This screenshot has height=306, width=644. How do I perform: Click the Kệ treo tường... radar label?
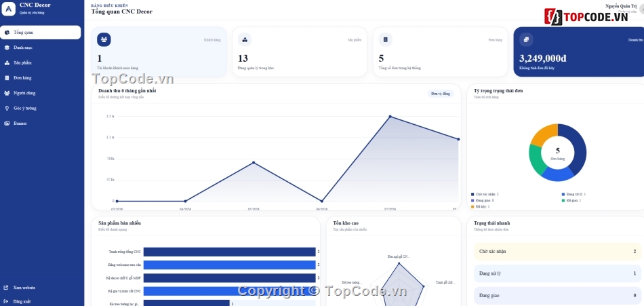pos(352,282)
